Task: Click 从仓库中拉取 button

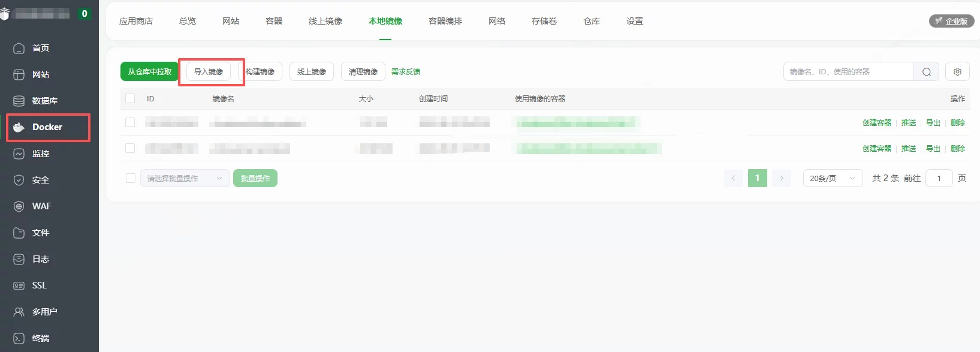Action: pyautogui.click(x=150, y=71)
